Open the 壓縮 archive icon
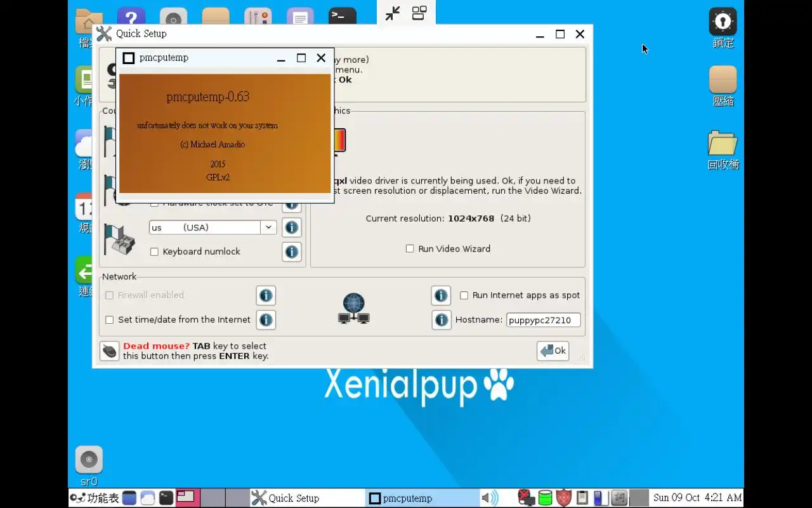The image size is (812, 508). point(723,79)
